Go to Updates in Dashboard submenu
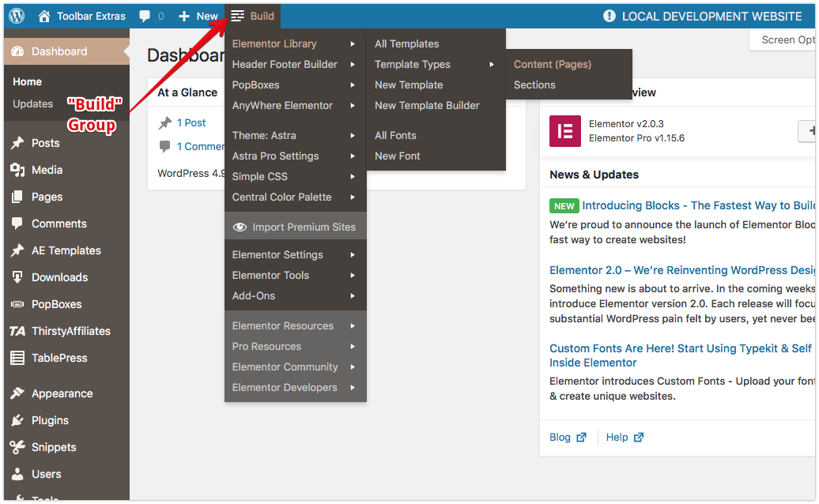 [x=33, y=103]
